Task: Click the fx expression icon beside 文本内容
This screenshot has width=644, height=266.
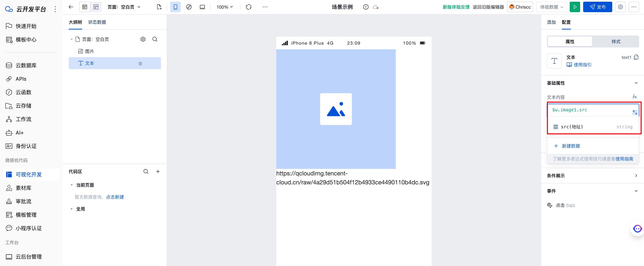Action: [634, 97]
